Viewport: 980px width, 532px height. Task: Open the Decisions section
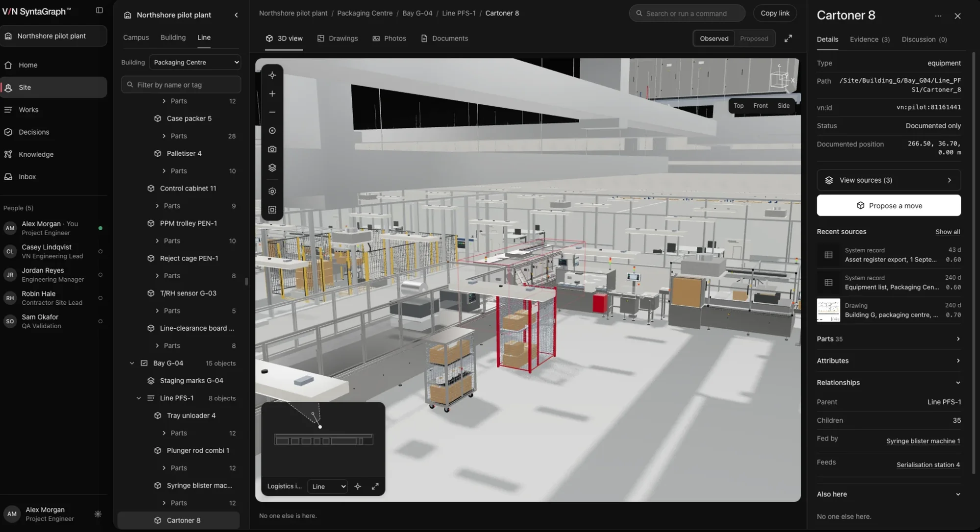34,132
